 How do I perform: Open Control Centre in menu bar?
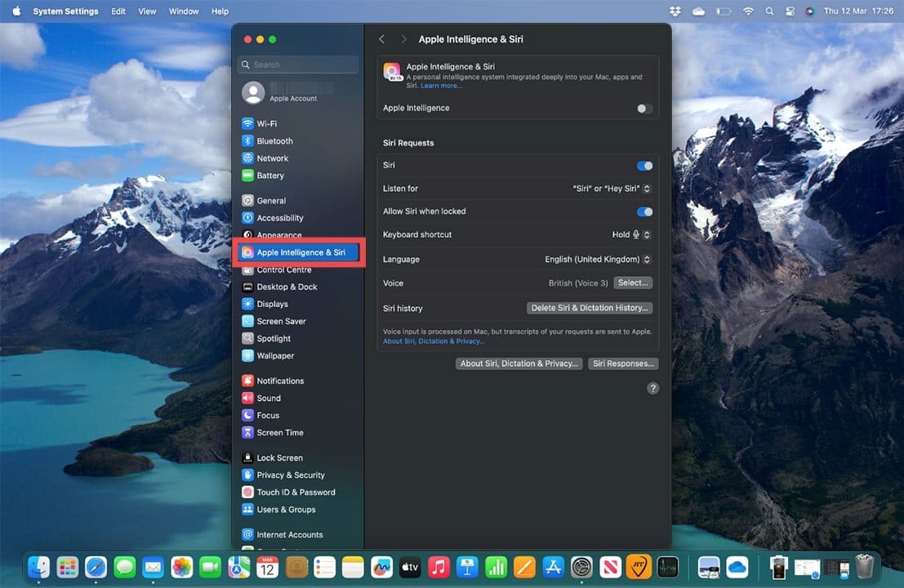[x=790, y=11]
